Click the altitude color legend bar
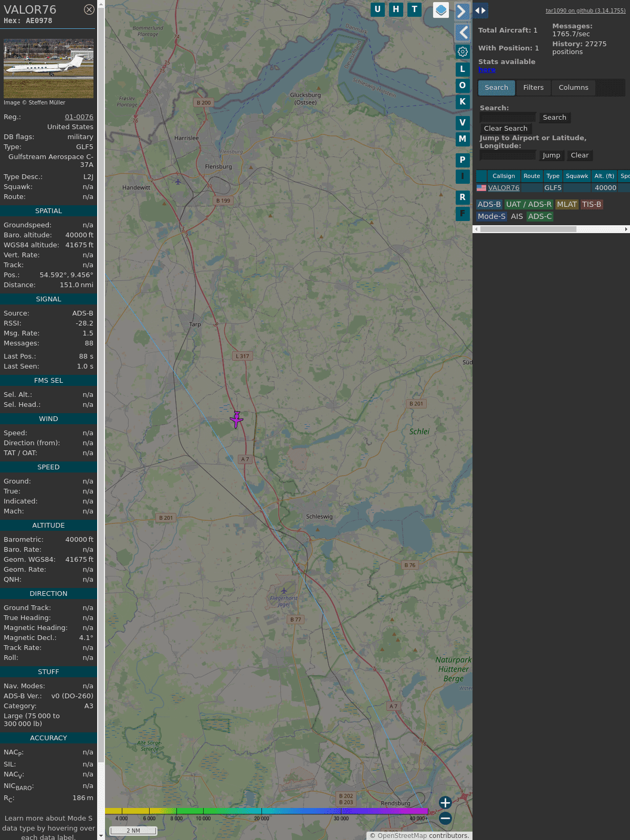The image size is (630, 840). (267, 811)
